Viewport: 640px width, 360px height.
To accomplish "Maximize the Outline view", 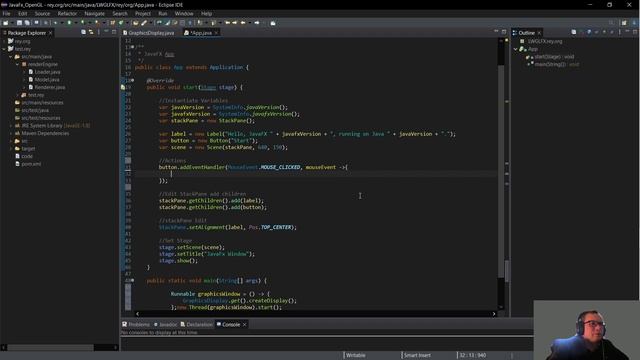I will pyautogui.click(x=635, y=32).
